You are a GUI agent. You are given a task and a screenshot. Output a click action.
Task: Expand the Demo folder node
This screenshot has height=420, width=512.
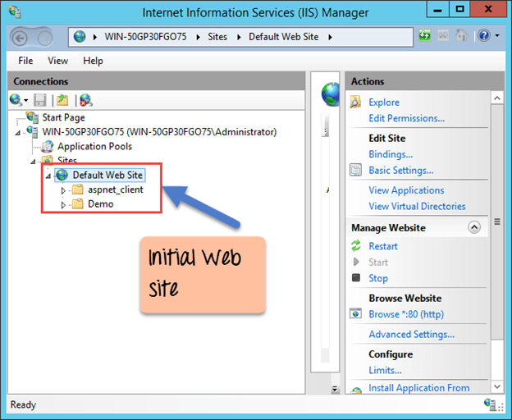[63, 204]
